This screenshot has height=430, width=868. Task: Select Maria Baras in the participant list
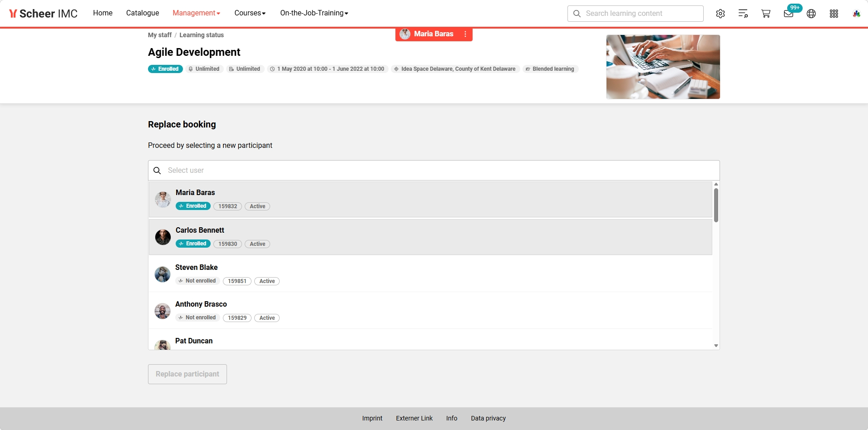coord(430,200)
